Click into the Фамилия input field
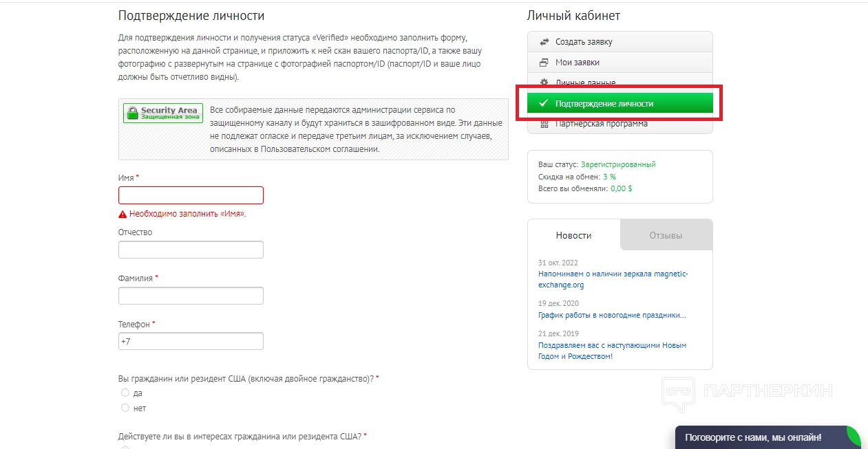The width and height of the screenshot is (868, 449). coord(191,296)
